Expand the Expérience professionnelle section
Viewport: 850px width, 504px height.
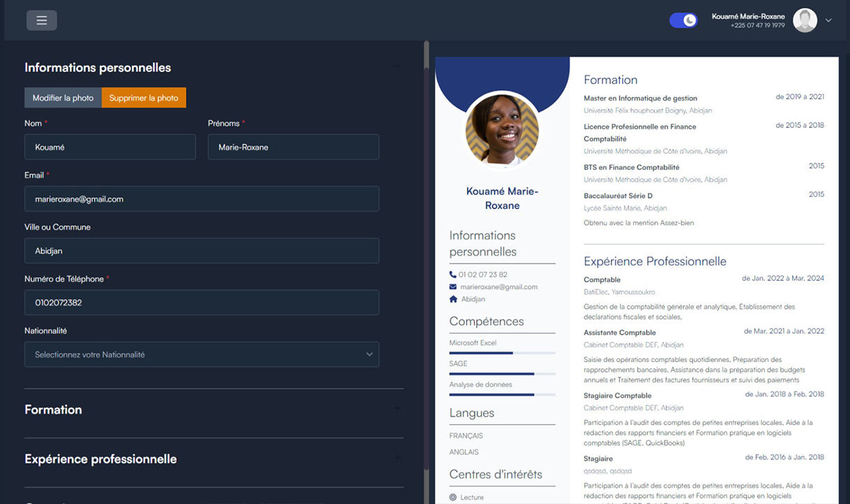(x=397, y=458)
